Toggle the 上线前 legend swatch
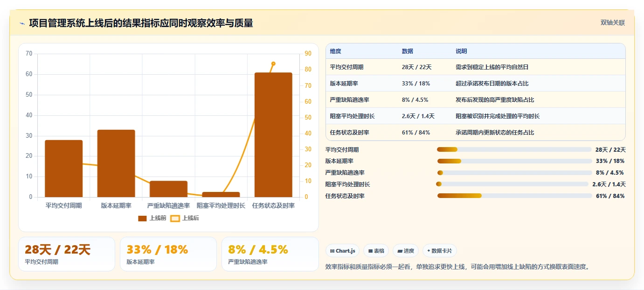Screen dimensions: 644x290 click(x=142, y=218)
